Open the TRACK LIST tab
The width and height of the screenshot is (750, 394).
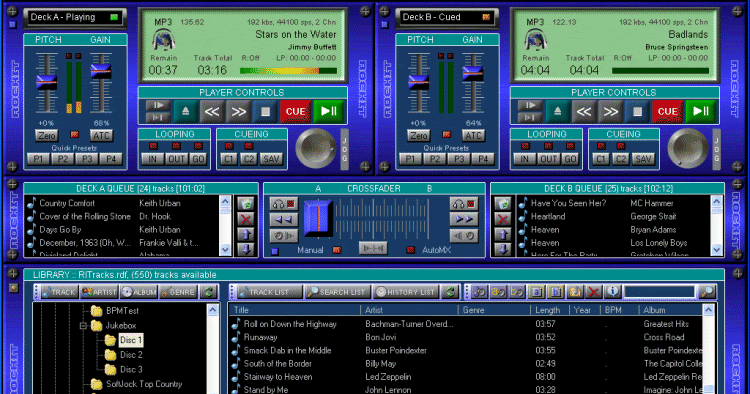(x=270, y=292)
